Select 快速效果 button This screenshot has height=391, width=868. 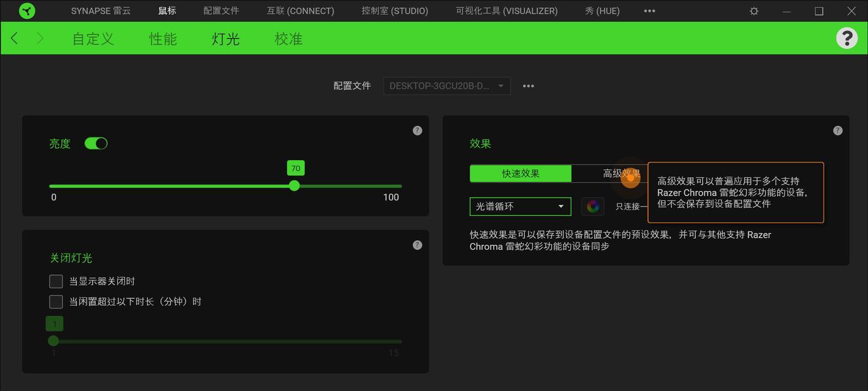(521, 174)
